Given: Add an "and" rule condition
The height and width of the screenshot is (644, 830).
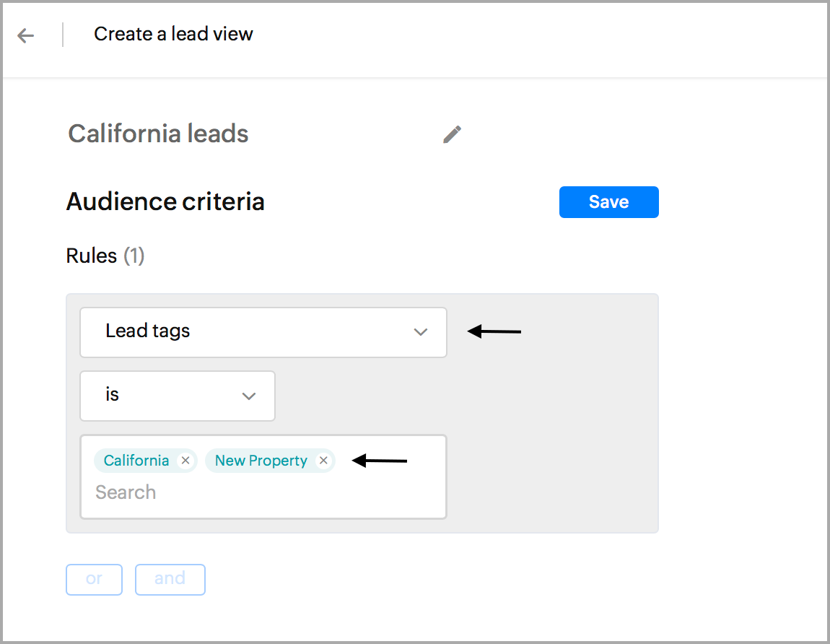Looking at the screenshot, I should [170, 579].
